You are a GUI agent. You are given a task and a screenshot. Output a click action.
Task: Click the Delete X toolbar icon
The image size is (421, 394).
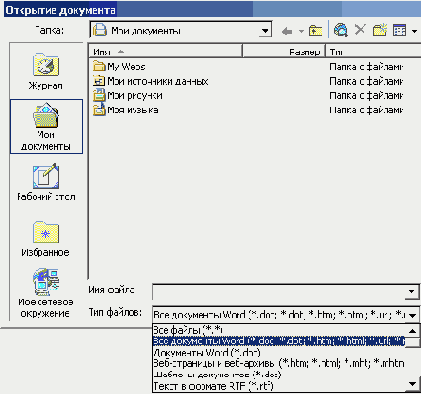click(x=360, y=30)
